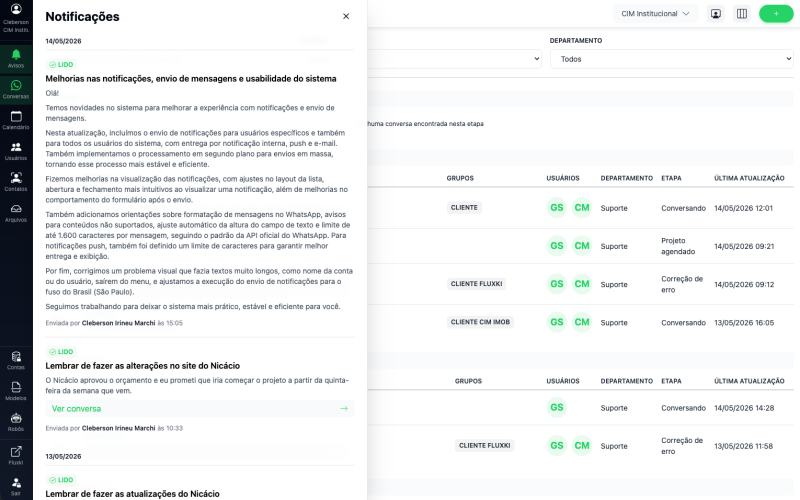Image resolution: width=800 pixels, height=500 pixels.
Task: Open Arquivos icon in sidebar
Action: (16, 213)
